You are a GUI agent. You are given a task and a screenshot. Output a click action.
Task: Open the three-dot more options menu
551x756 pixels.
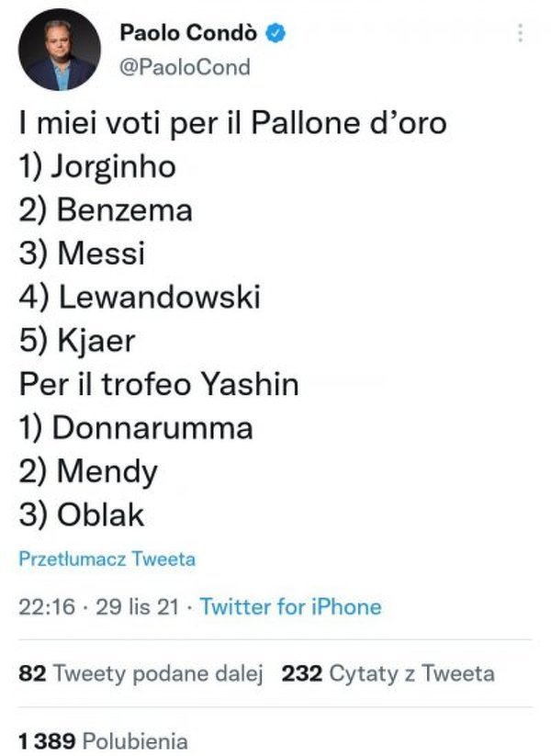(x=522, y=34)
